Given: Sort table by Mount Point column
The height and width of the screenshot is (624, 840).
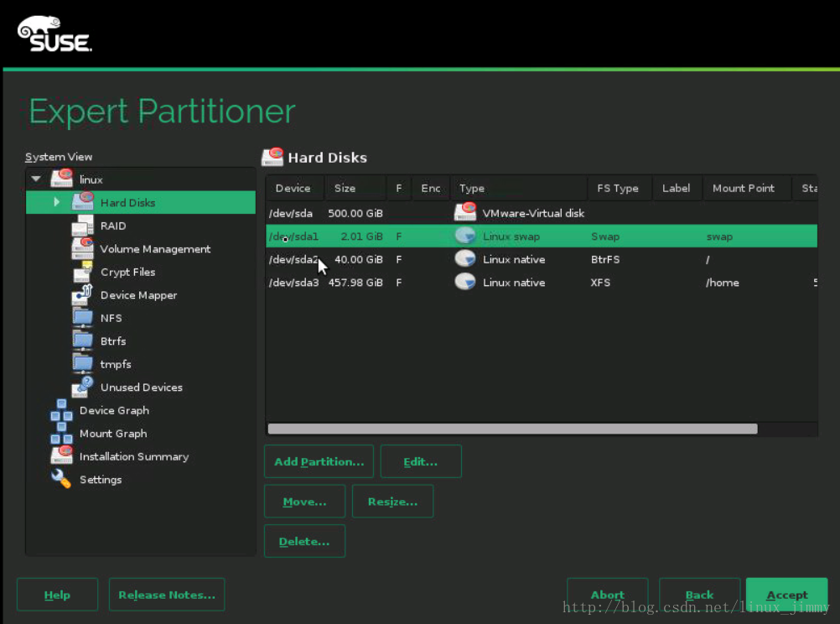Looking at the screenshot, I should click(x=747, y=188).
